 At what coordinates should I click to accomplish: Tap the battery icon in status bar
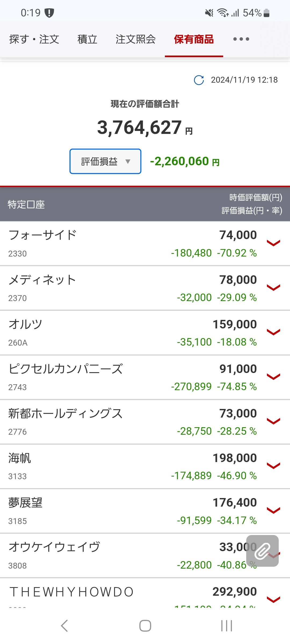click(x=266, y=13)
